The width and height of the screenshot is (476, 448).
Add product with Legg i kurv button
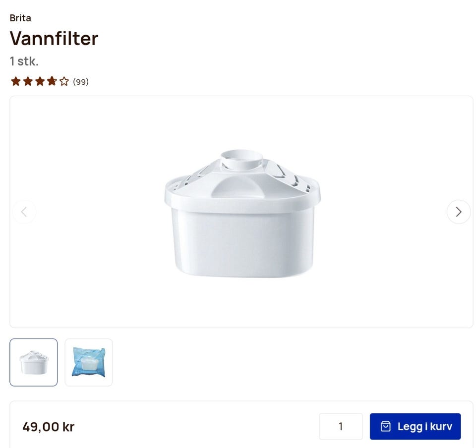tap(415, 426)
